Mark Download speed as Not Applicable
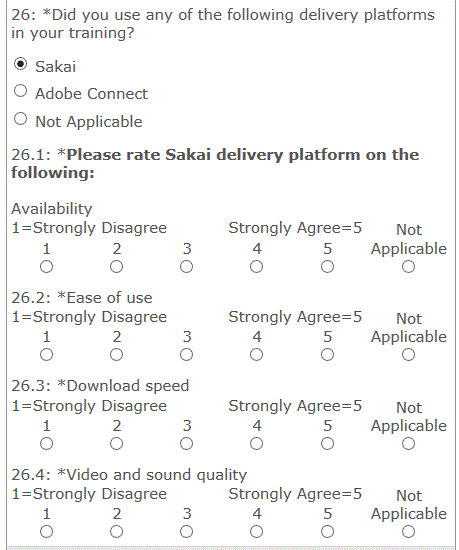This screenshot has width=459, height=550. tap(409, 444)
